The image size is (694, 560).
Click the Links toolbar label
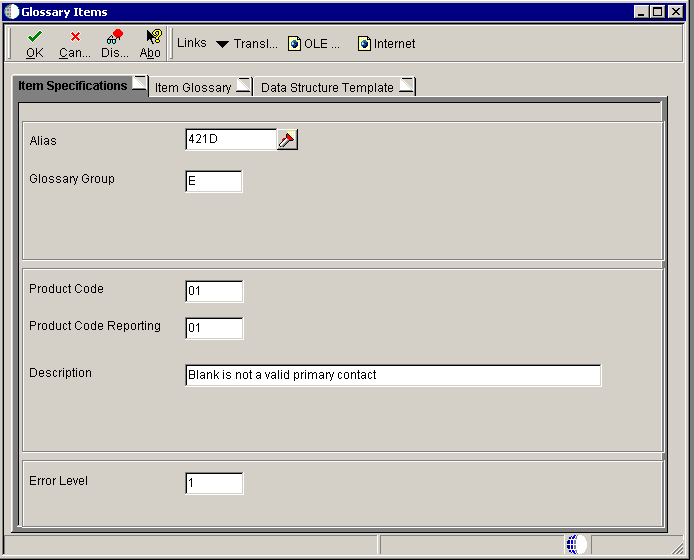192,43
